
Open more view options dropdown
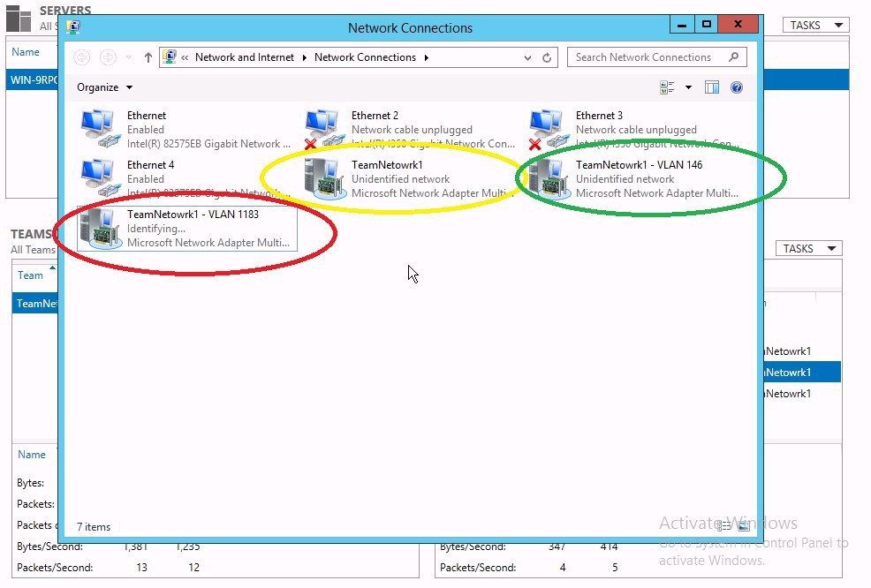point(688,87)
